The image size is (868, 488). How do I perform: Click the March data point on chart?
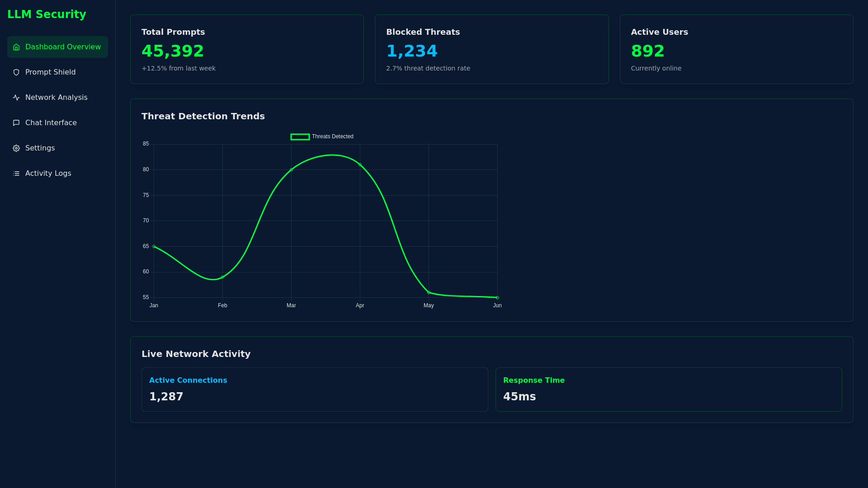pos(291,170)
